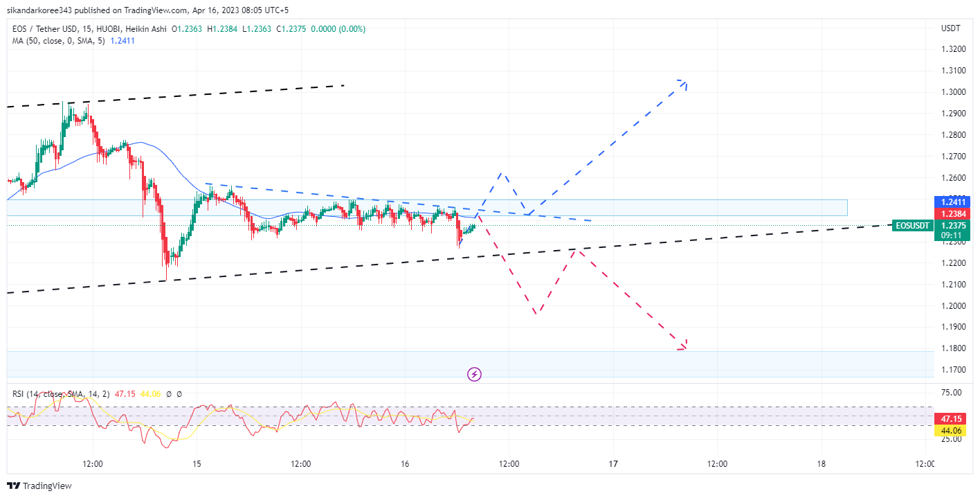Screen dimensions: 980x498
Task: Click the 1.2600 price axis label
Action: 953,178
